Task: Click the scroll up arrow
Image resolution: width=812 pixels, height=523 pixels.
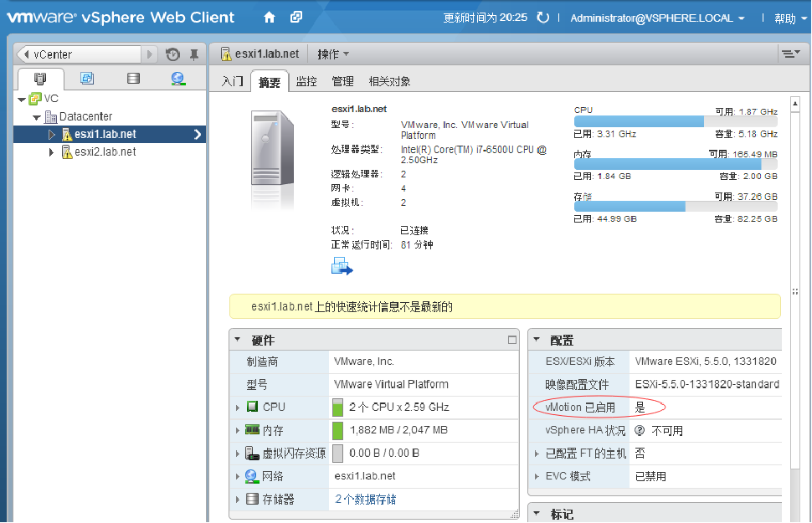Action: point(795,104)
